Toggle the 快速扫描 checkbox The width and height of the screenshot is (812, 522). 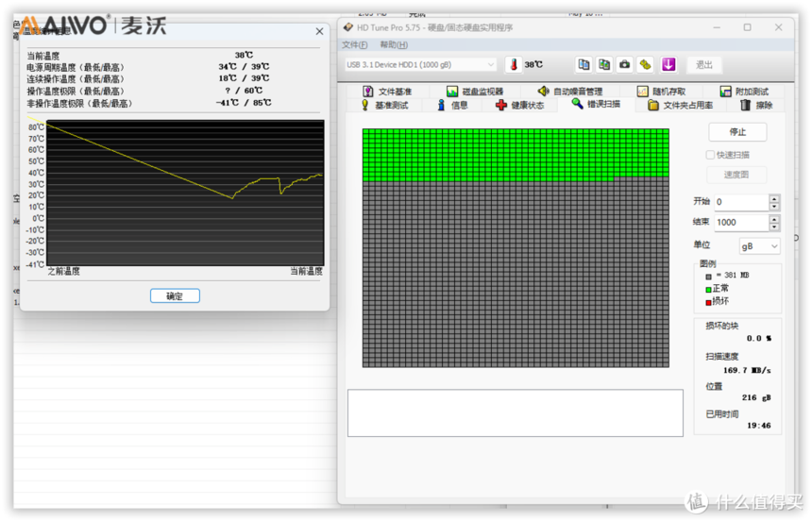(710, 155)
